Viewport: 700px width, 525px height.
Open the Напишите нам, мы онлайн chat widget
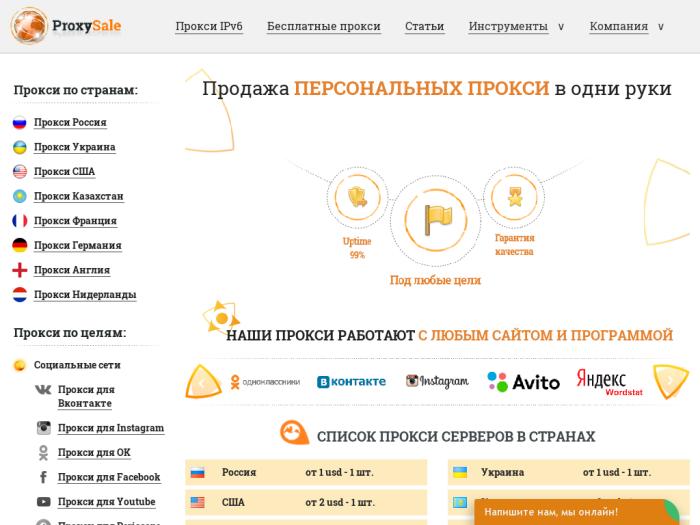click(576, 512)
